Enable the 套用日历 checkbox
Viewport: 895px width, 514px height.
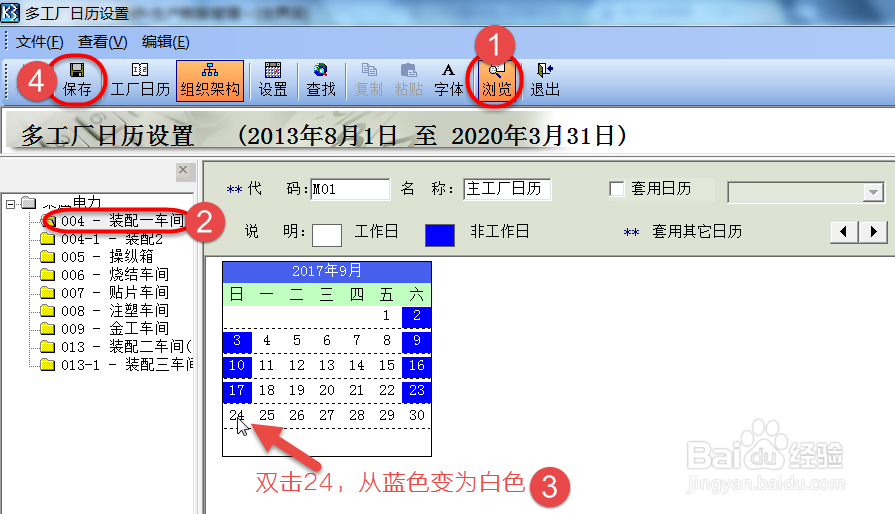point(616,189)
